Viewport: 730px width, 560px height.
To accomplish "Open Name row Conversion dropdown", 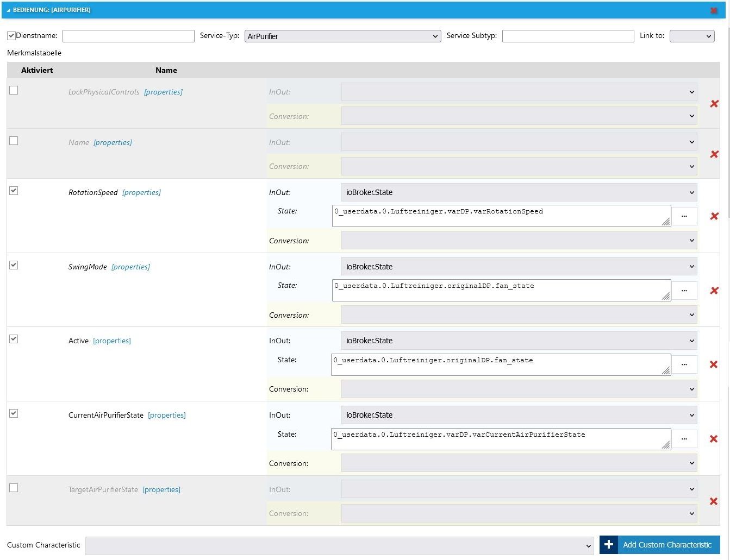I will [519, 166].
